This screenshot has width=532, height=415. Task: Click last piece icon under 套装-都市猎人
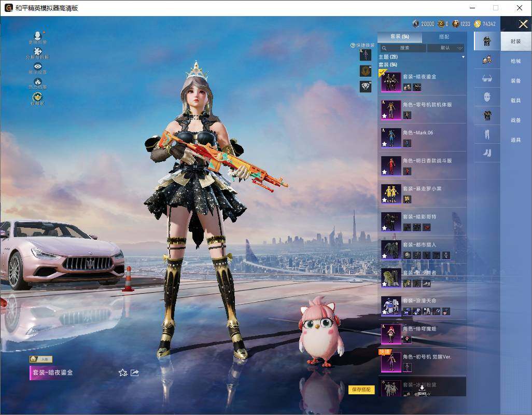446,255
